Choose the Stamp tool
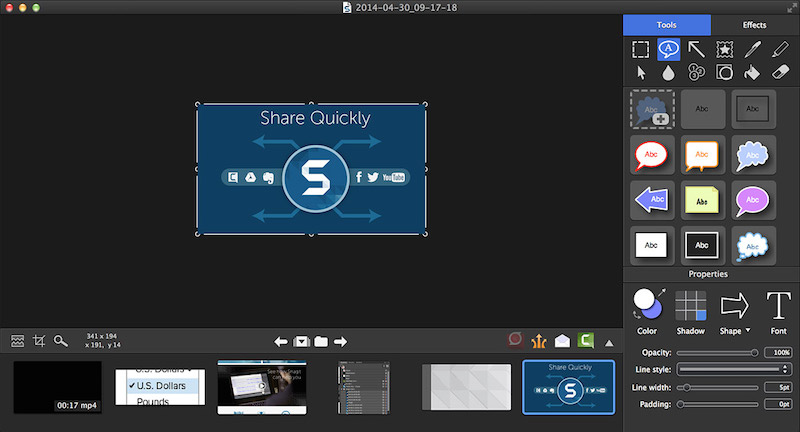 click(724, 48)
